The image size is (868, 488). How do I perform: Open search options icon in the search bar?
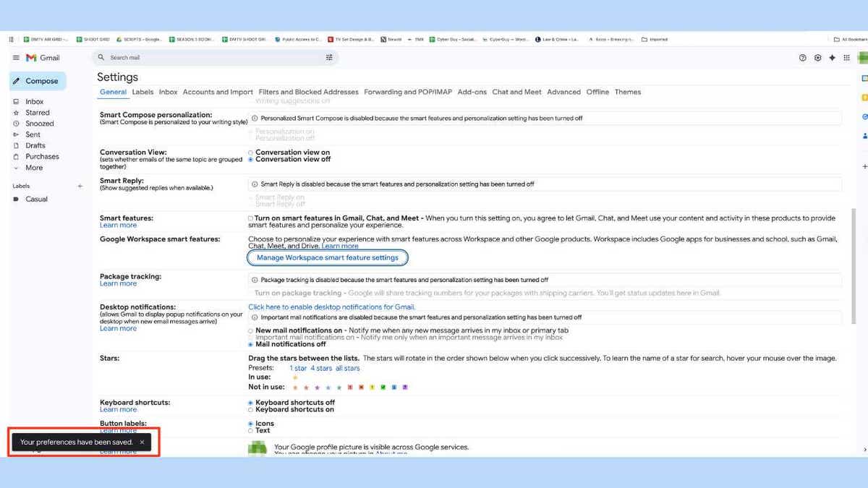(329, 57)
